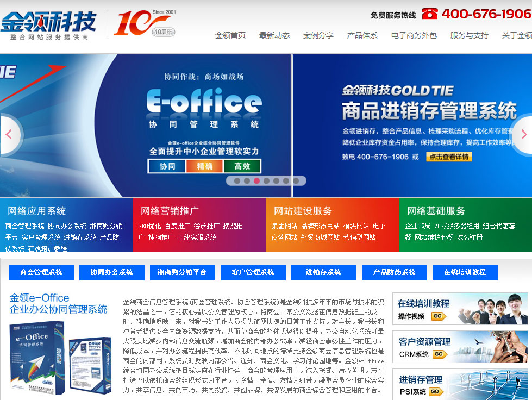Screen dimensions: 532x400
Task: Open the 网络营销推广 category heading
Action: click(170, 211)
